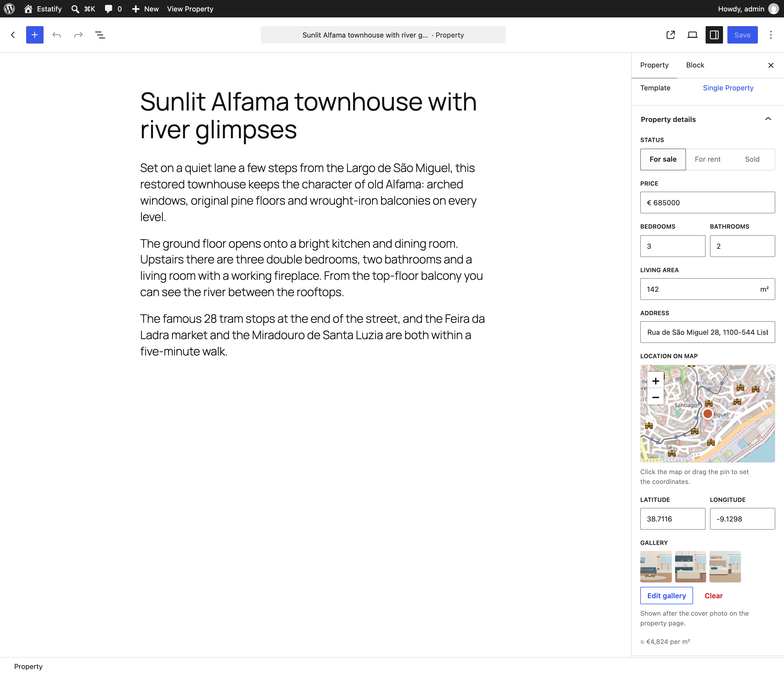The height and width of the screenshot is (675, 784).
Task: Focus the Bathrooms input field
Action: 742,246
